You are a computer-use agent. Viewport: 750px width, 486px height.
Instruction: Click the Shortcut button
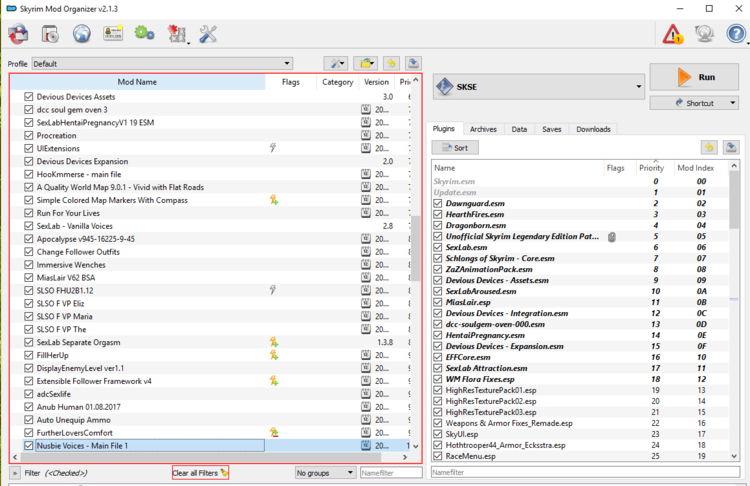(x=694, y=103)
